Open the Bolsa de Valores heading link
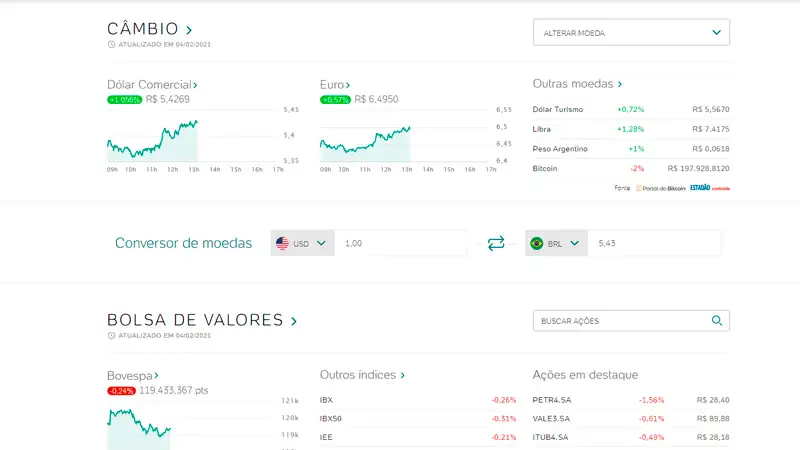The width and height of the screenshot is (800, 450). [202, 320]
